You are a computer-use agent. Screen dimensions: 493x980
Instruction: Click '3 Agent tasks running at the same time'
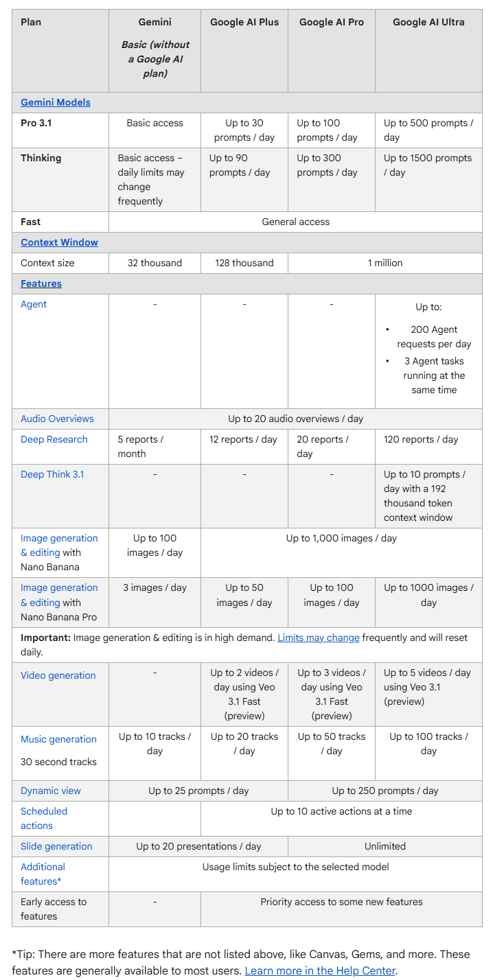click(x=434, y=375)
